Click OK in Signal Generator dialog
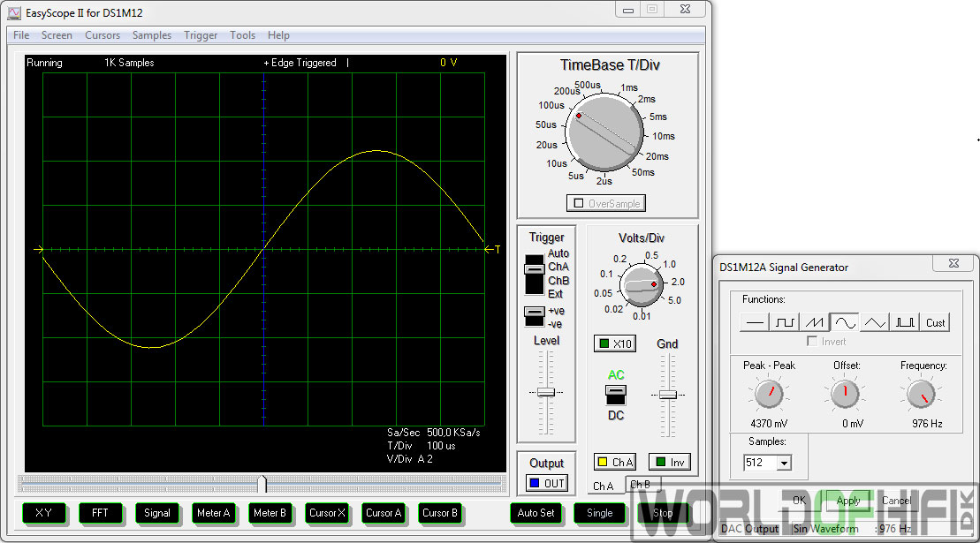The height and width of the screenshot is (543, 980). pos(800,501)
